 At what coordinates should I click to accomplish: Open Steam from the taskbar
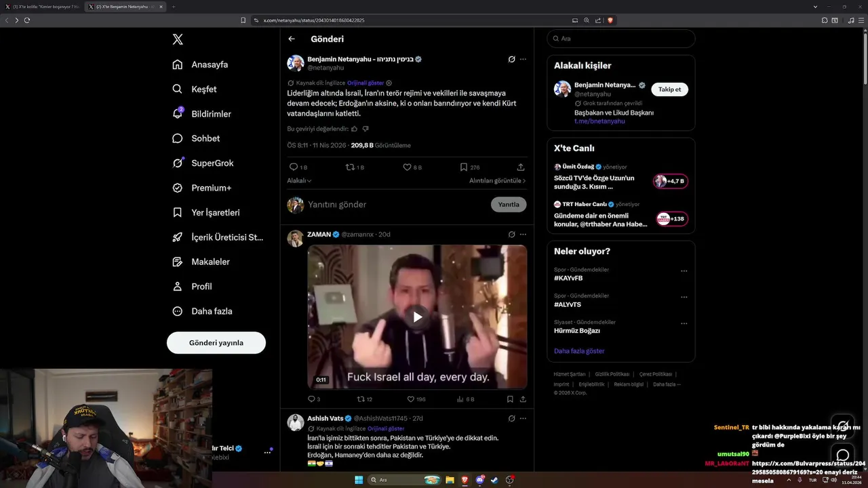click(x=495, y=480)
